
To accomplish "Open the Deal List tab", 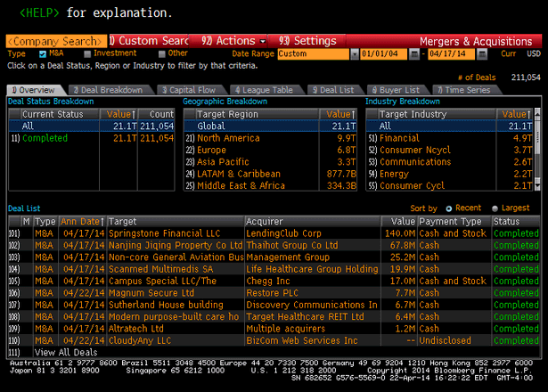I will point(334,90).
